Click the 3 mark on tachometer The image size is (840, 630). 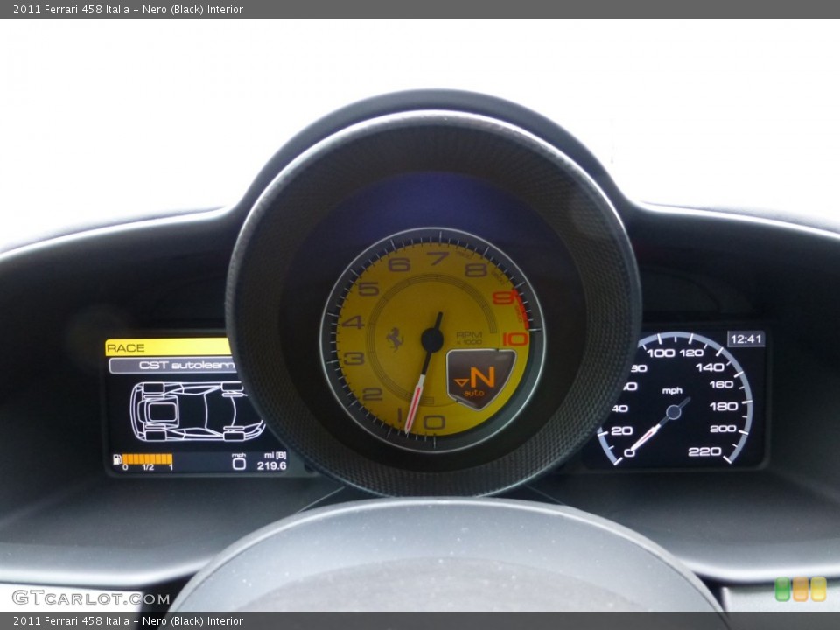coord(354,359)
